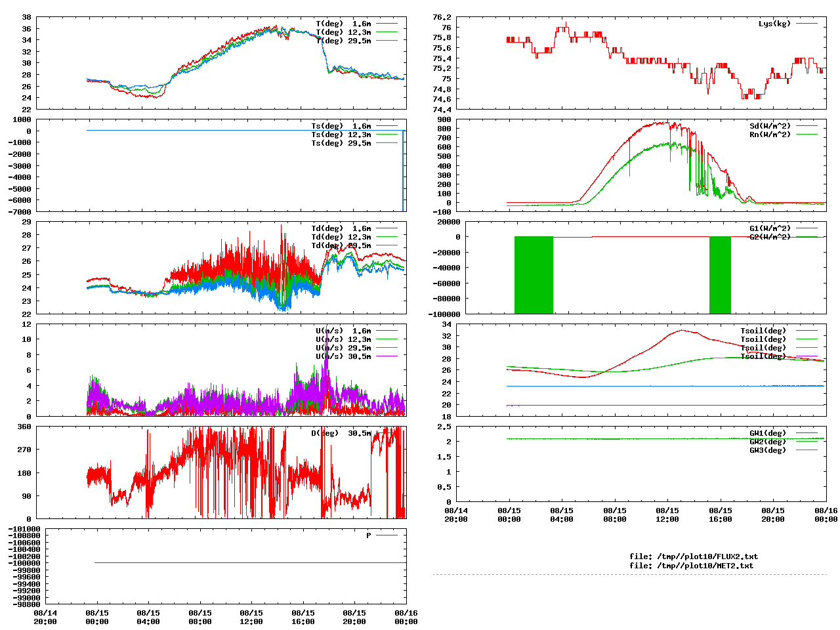Click the red line sample beside Lys(kg)

[807, 24]
